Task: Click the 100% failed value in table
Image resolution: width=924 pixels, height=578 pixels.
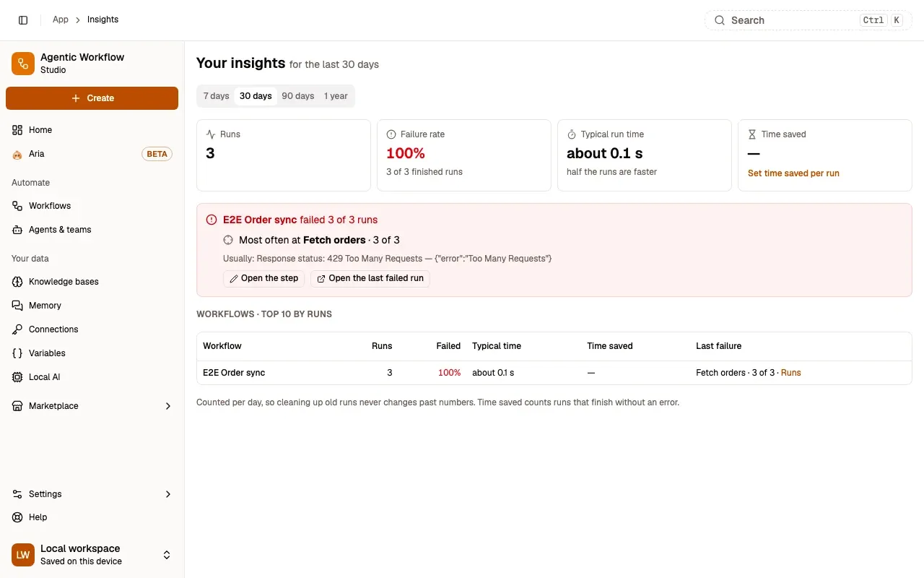Action: pos(449,373)
